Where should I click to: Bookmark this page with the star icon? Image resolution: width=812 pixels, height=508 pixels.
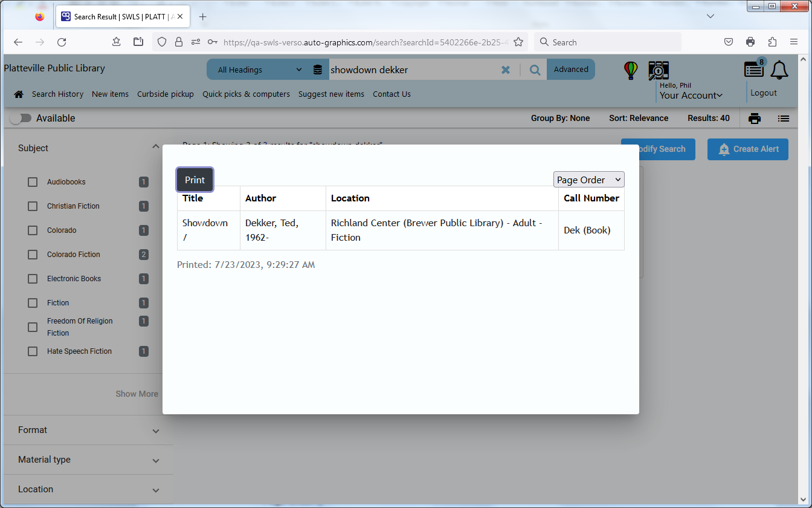coord(518,42)
